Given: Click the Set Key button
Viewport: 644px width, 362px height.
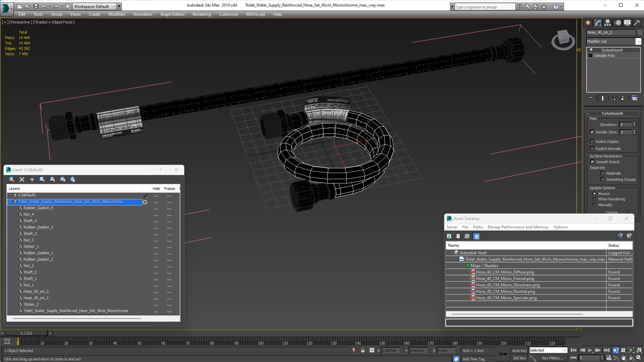Looking at the screenshot, I should point(519,358).
